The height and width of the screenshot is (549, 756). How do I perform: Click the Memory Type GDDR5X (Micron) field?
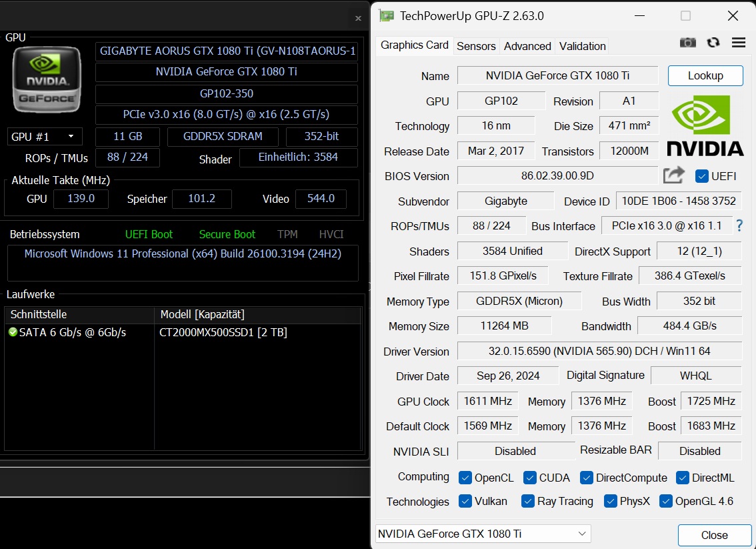519,301
